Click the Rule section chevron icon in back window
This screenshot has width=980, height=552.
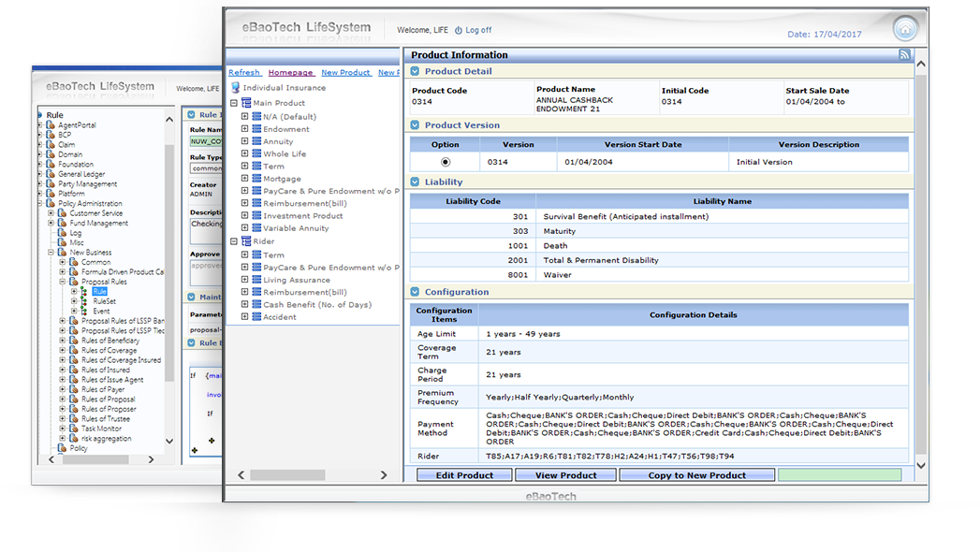(191, 115)
